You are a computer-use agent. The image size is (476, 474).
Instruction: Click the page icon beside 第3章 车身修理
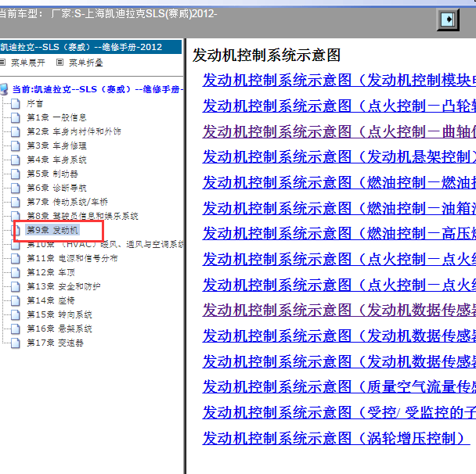tap(15, 145)
